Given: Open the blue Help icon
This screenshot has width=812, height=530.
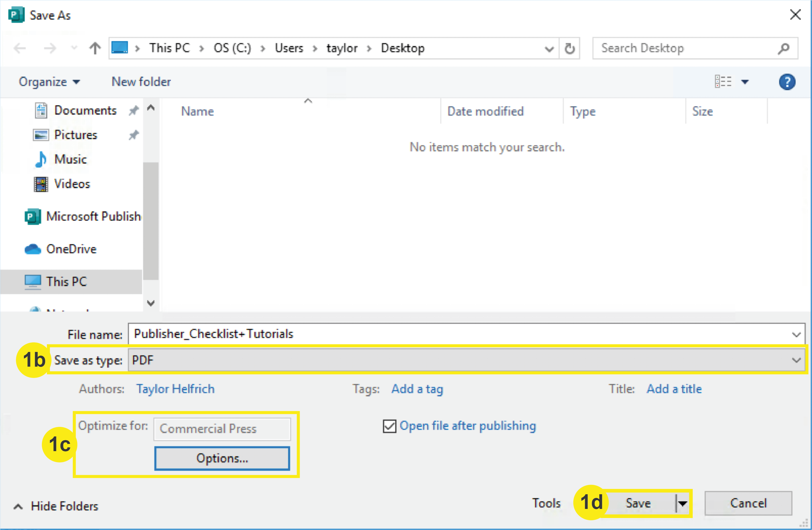Looking at the screenshot, I should point(787,82).
